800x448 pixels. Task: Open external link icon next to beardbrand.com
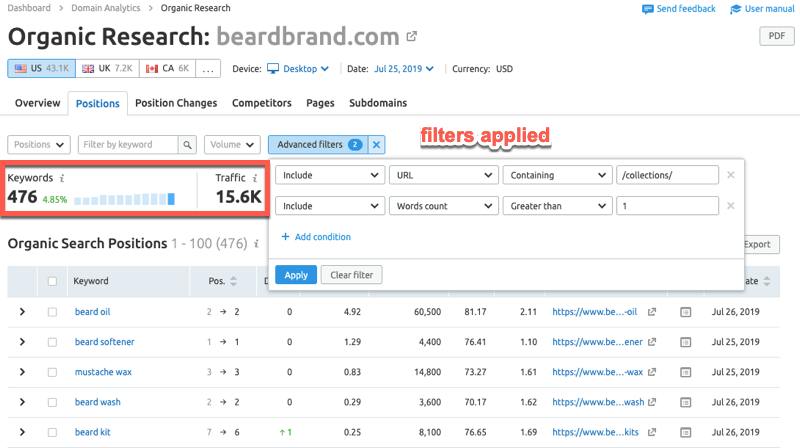click(411, 38)
